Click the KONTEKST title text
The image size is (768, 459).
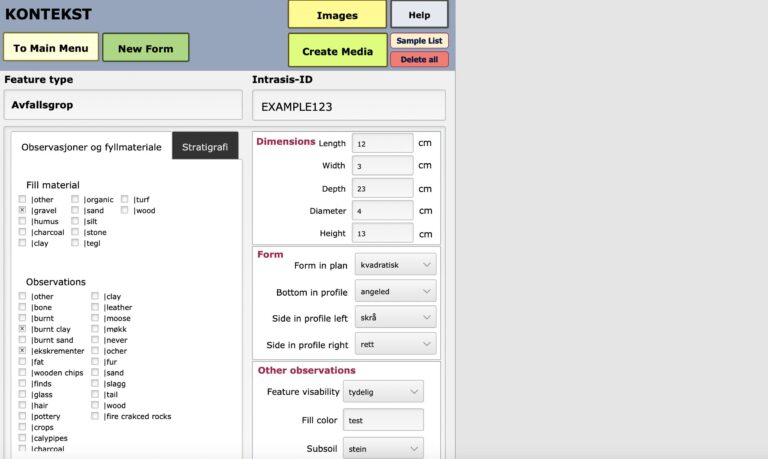point(48,14)
